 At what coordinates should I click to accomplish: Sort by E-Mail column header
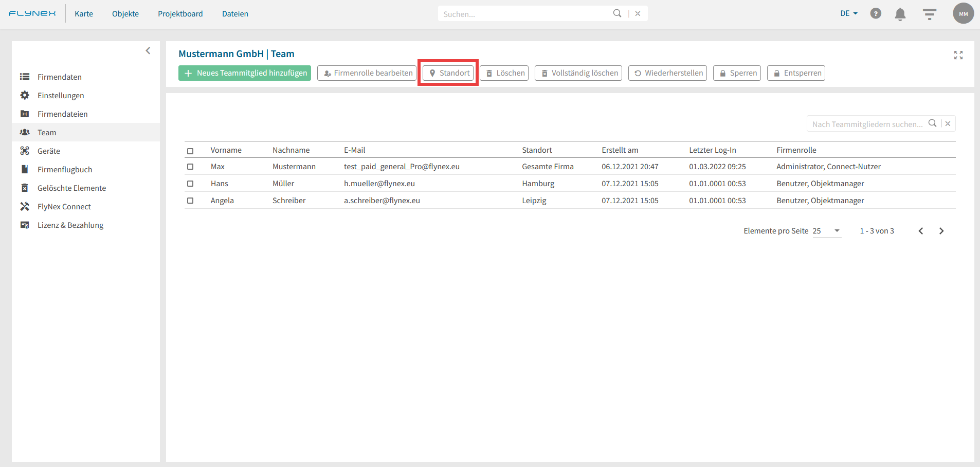tap(354, 150)
